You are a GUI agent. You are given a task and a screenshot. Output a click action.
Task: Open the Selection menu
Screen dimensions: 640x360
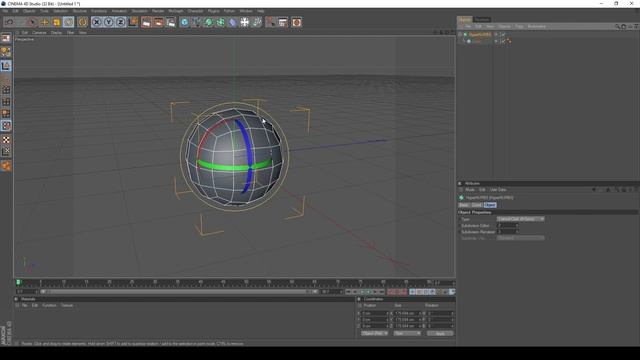(x=60, y=11)
